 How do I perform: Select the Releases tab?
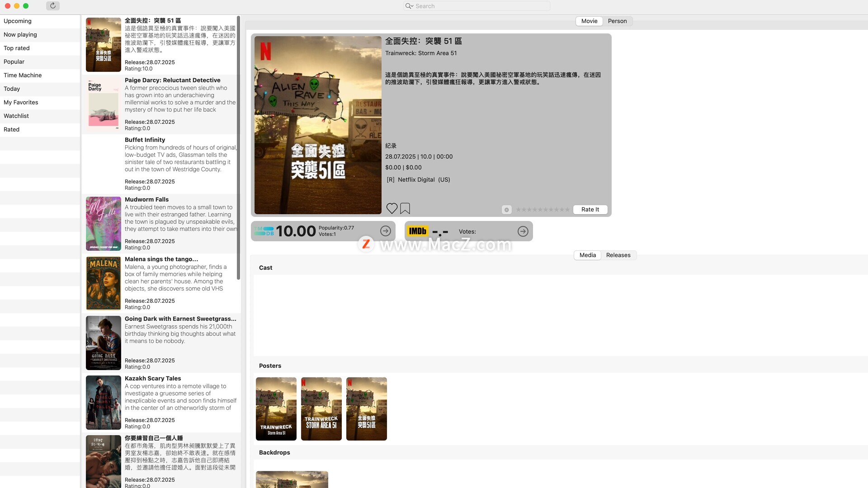coord(618,255)
